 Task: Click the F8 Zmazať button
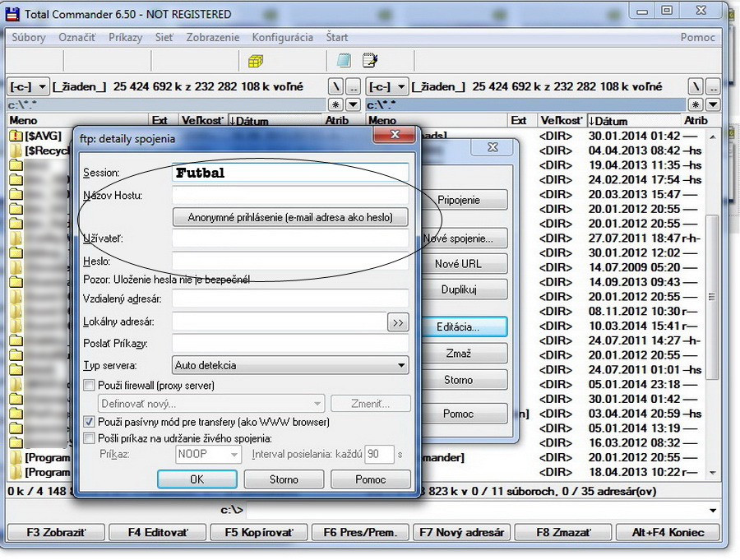click(563, 533)
